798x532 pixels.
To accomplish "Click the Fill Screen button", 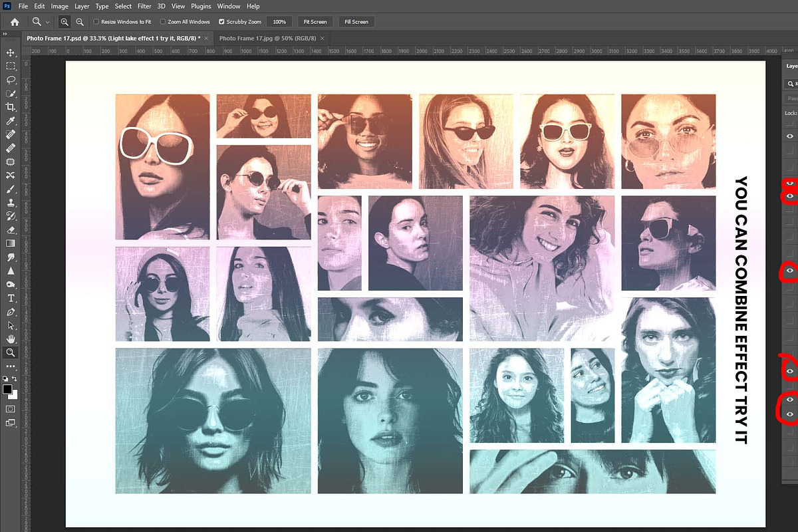I will (x=356, y=22).
